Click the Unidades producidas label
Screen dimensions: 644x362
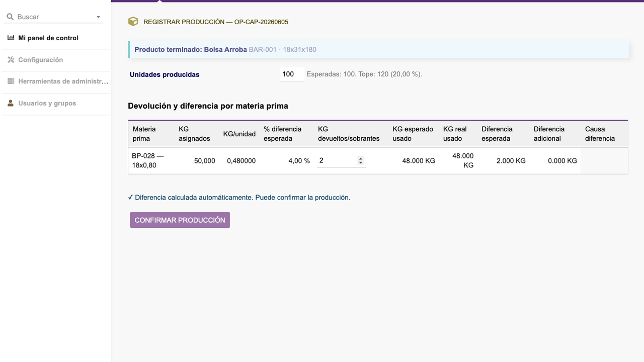165,74
